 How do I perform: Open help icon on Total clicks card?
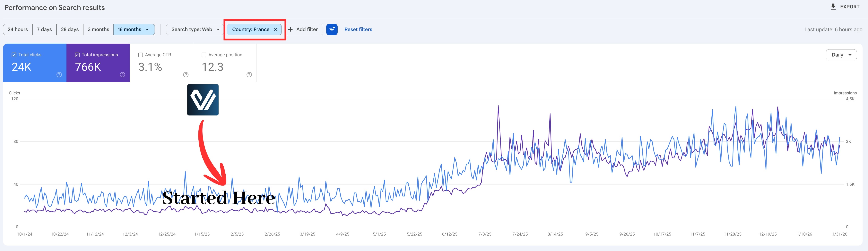pos(59,75)
